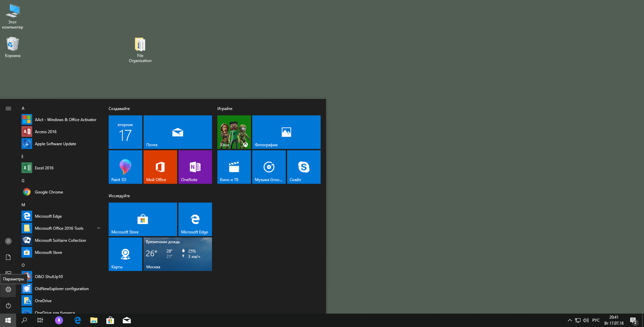Open taskbar search magnifier
Screen dimensions: 644x327
25,321
